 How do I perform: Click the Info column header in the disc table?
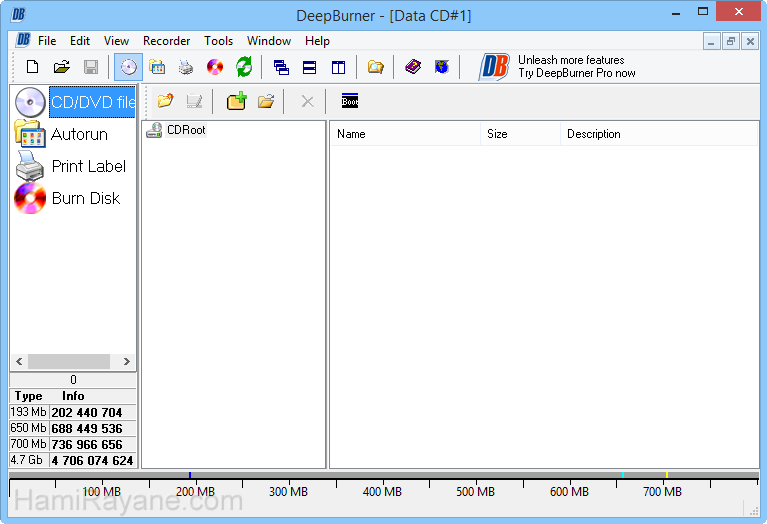click(73, 396)
